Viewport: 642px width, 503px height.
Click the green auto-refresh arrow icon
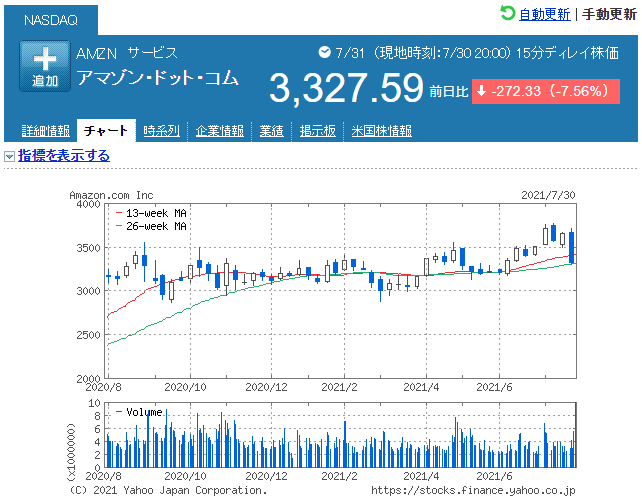507,13
